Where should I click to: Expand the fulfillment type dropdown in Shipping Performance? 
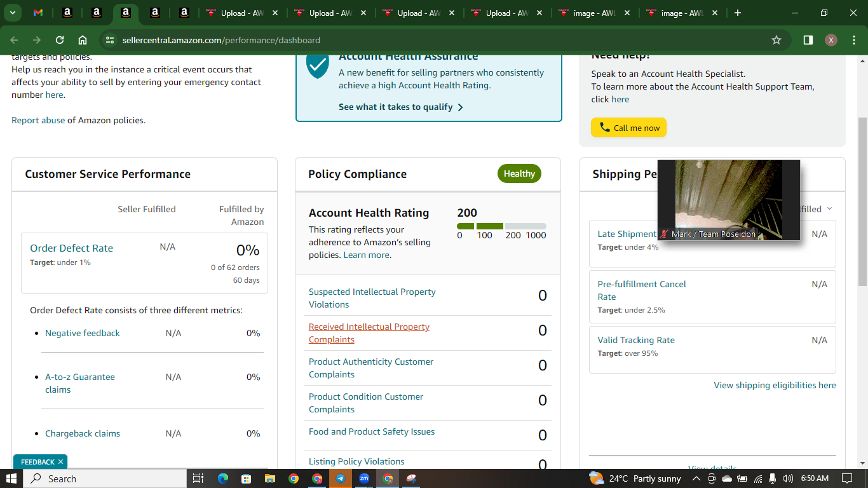click(x=829, y=209)
